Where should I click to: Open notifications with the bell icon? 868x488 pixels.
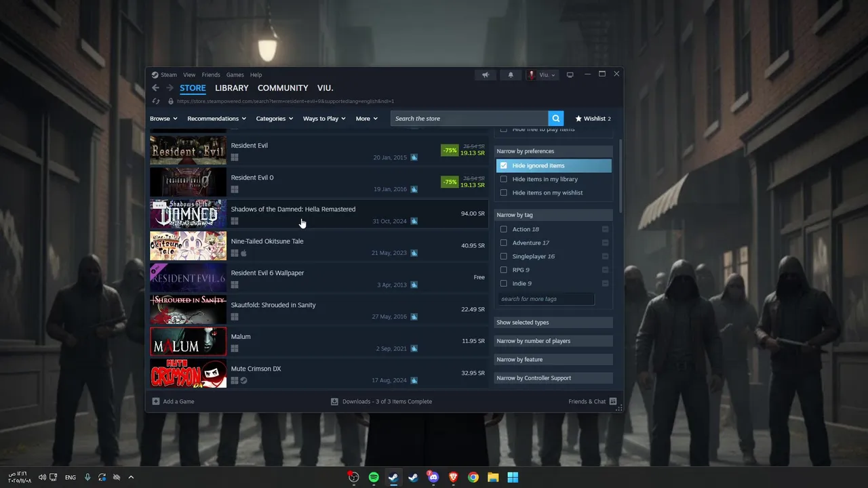(511, 75)
